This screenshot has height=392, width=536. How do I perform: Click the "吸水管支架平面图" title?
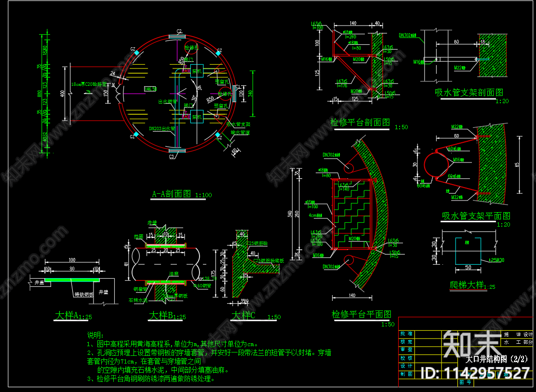click(476, 216)
